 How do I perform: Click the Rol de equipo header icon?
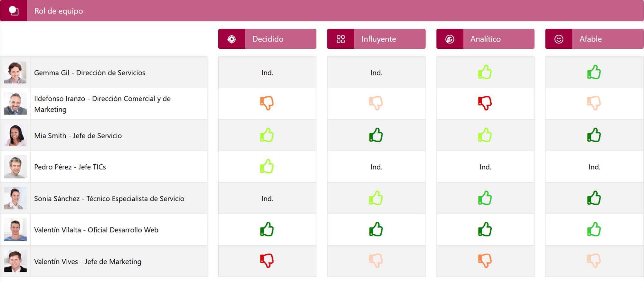coord(14,11)
